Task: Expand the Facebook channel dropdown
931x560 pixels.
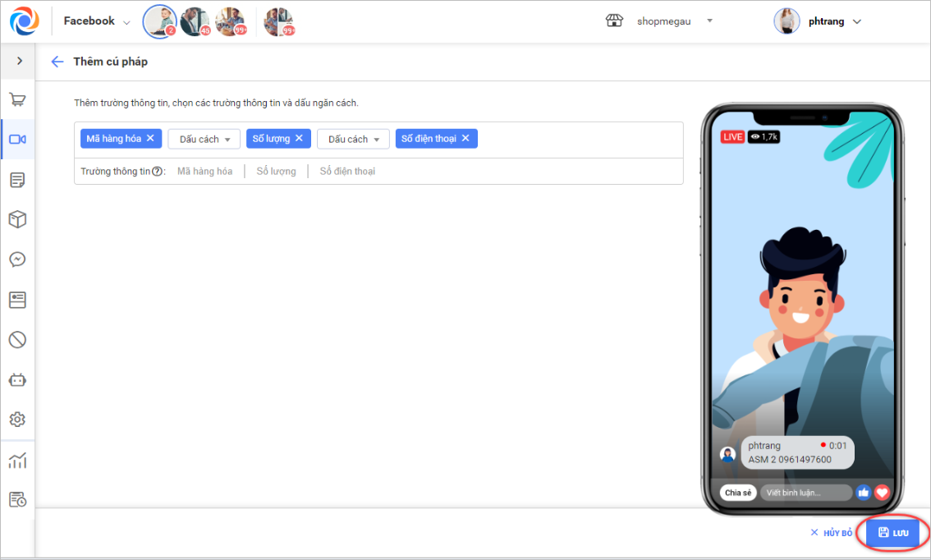Action: point(97,21)
